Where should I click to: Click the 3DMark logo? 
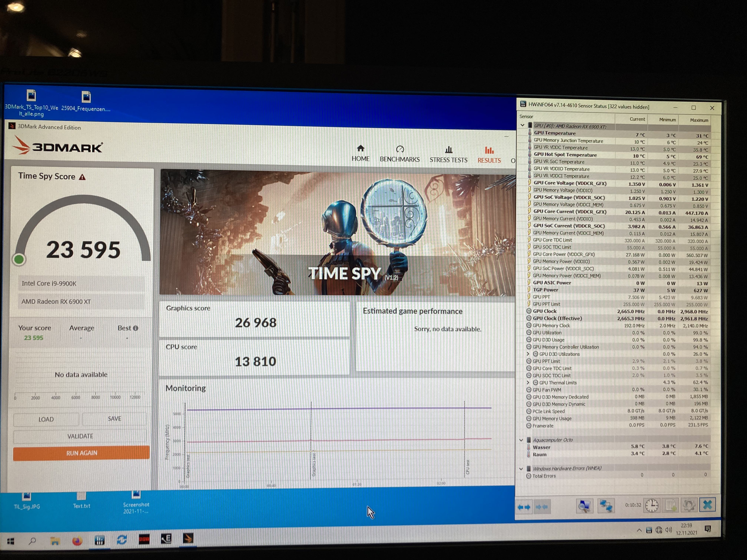pyautogui.click(x=57, y=146)
